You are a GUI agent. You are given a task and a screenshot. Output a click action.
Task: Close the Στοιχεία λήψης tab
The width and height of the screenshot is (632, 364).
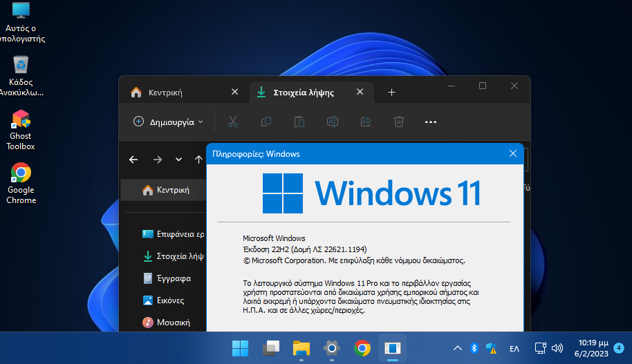(360, 92)
